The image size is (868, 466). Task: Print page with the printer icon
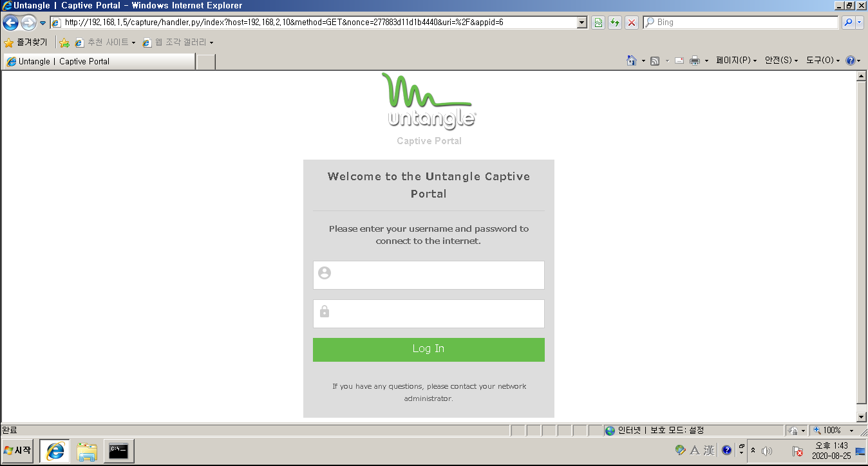click(695, 61)
